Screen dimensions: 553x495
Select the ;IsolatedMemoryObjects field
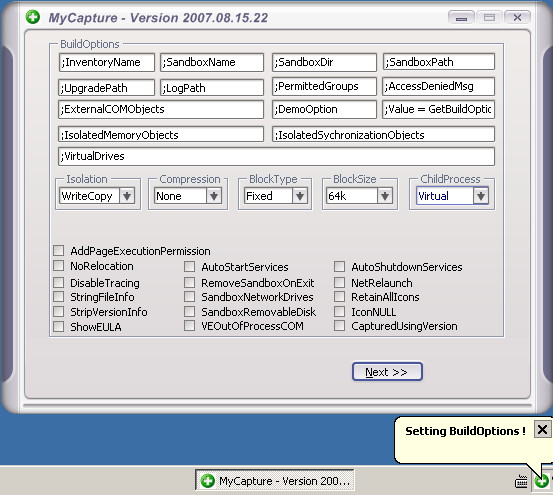click(161, 134)
